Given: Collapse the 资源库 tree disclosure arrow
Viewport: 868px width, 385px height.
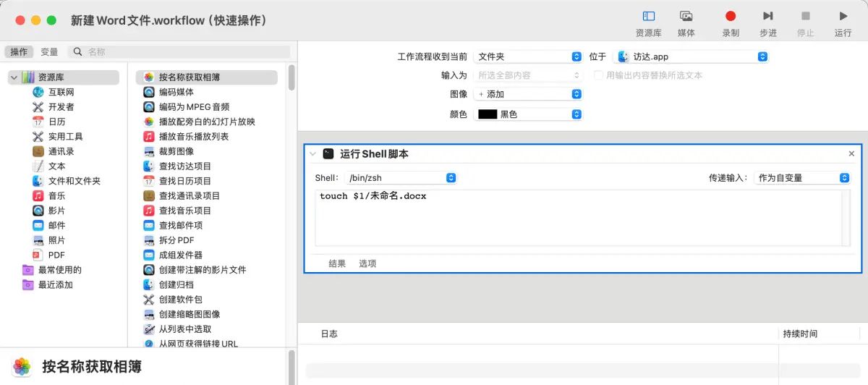Looking at the screenshot, I should [x=14, y=77].
